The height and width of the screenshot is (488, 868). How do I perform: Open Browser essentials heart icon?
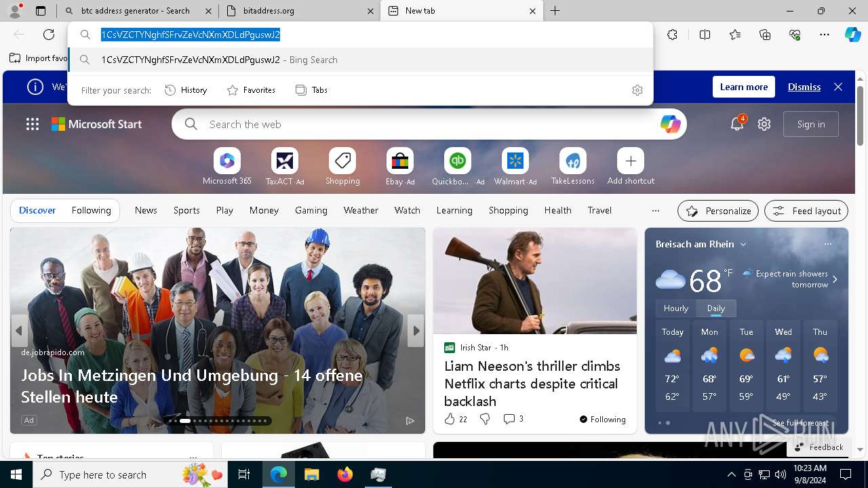(x=795, y=35)
